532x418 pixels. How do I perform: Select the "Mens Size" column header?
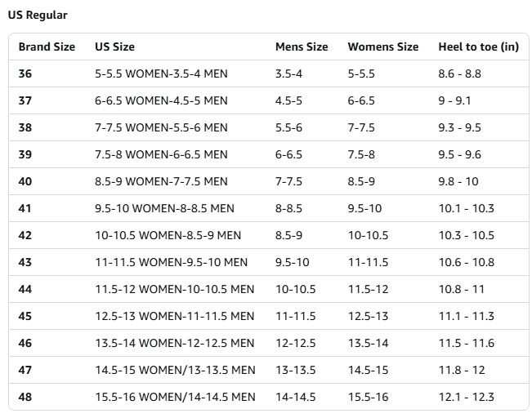coord(302,47)
